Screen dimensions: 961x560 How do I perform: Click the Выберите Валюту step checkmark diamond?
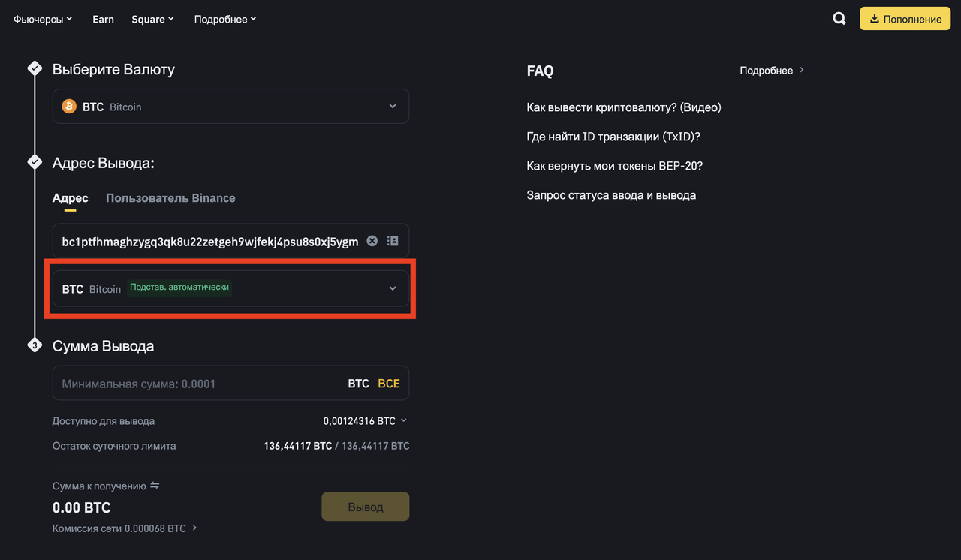[35, 68]
